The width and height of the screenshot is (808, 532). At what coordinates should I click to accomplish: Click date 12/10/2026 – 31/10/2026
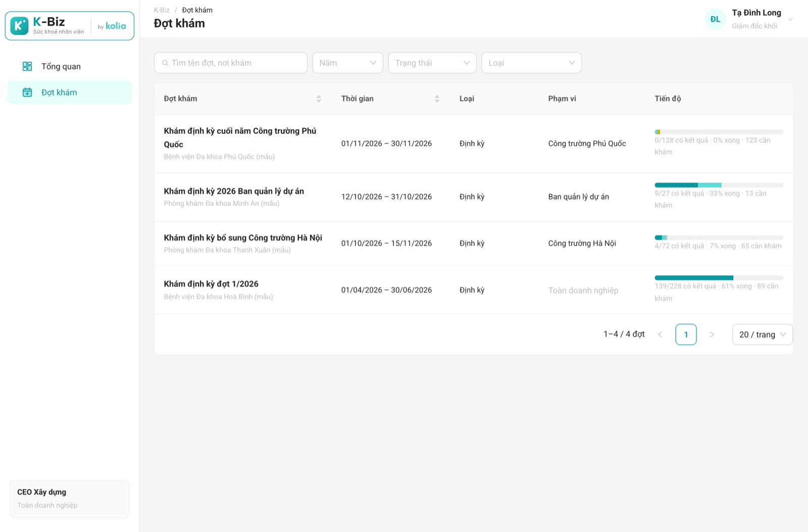tap(387, 197)
